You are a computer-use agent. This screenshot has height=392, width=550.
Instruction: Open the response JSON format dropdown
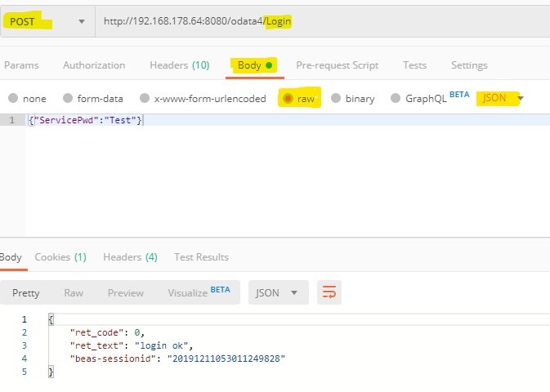pos(278,292)
